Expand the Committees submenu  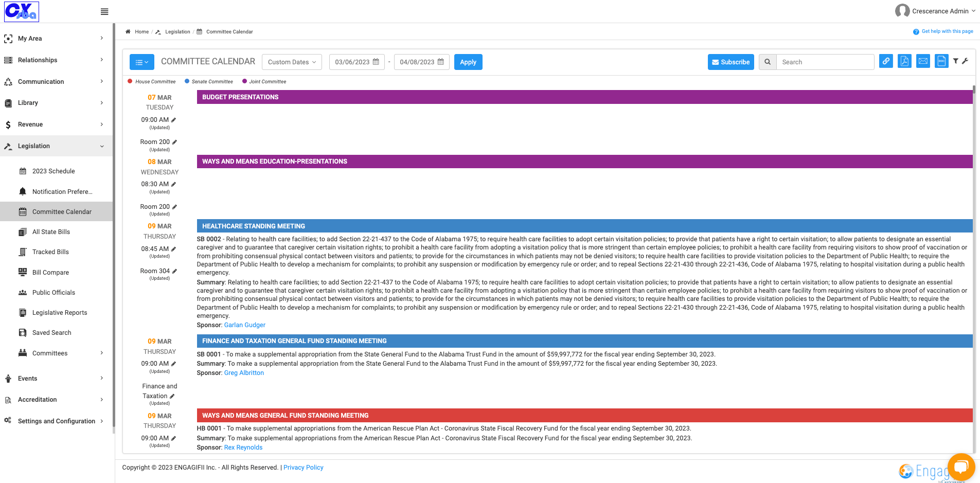pyautogui.click(x=57, y=353)
